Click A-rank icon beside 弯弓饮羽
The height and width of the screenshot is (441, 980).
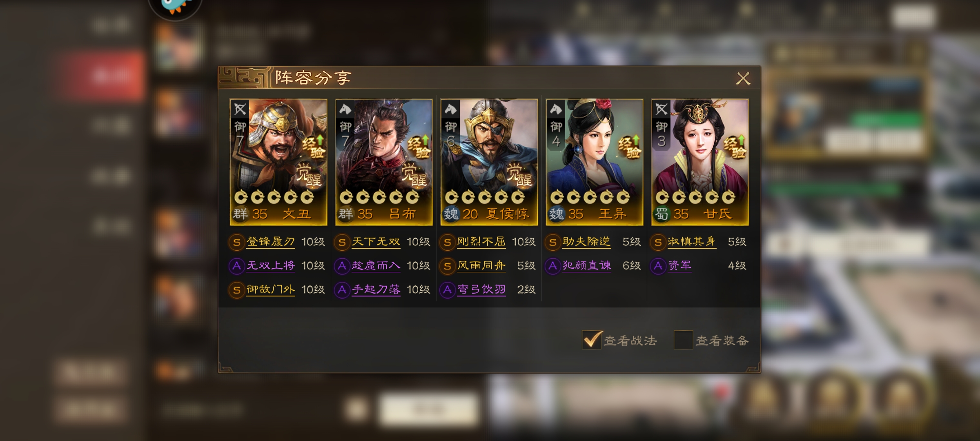coord(447,290)
